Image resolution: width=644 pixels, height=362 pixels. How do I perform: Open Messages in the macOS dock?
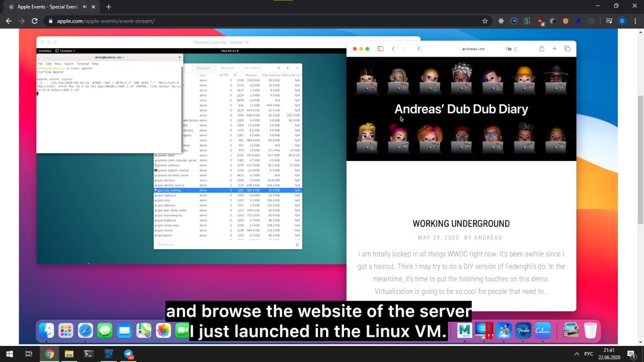pos(105,330)
